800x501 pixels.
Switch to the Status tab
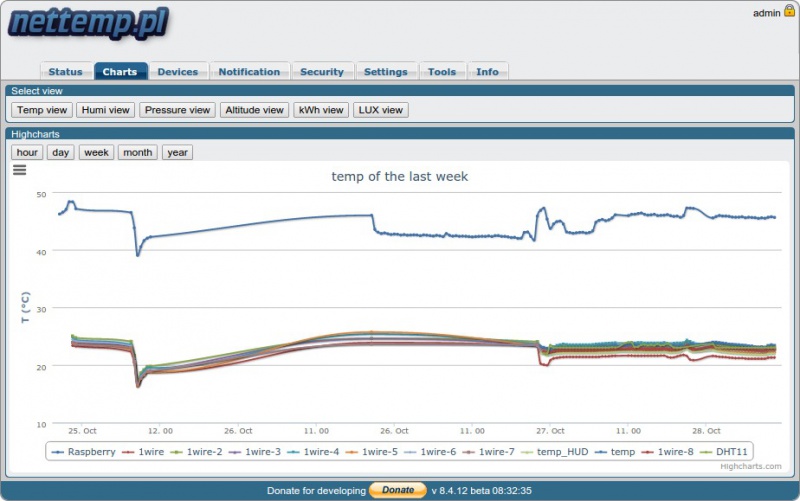(x=65, y=72)
